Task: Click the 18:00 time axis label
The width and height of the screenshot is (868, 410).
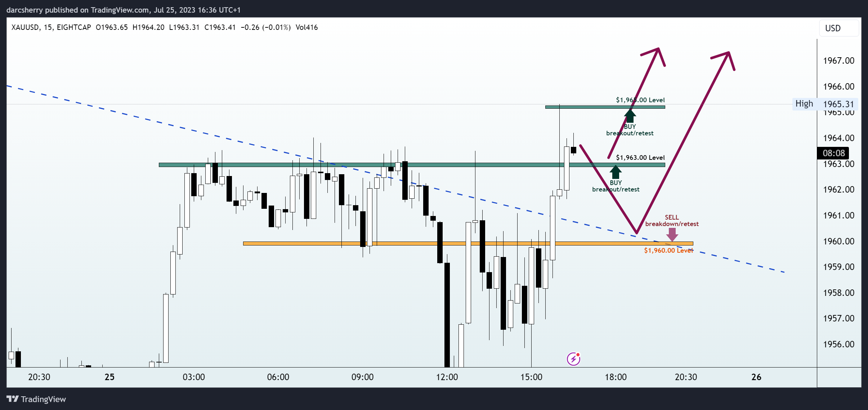Action: click(x=616, y=377)
